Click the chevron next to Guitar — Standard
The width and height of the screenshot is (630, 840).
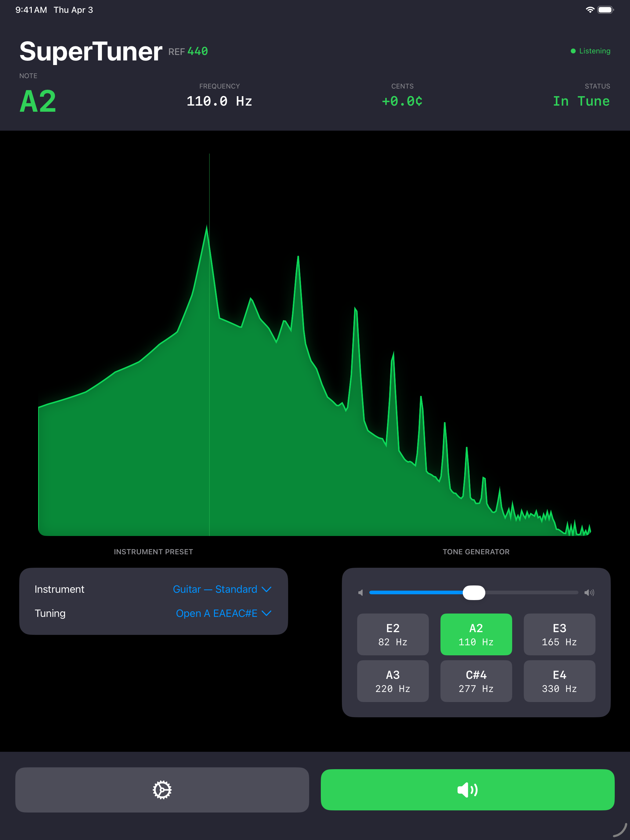pyautogui.click(x=266, y=589)
